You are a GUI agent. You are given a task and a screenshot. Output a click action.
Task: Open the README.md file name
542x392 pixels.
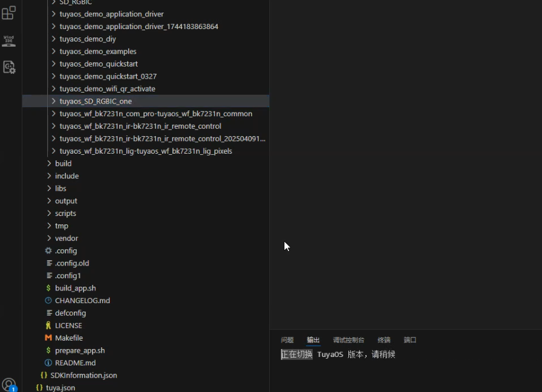76,362
